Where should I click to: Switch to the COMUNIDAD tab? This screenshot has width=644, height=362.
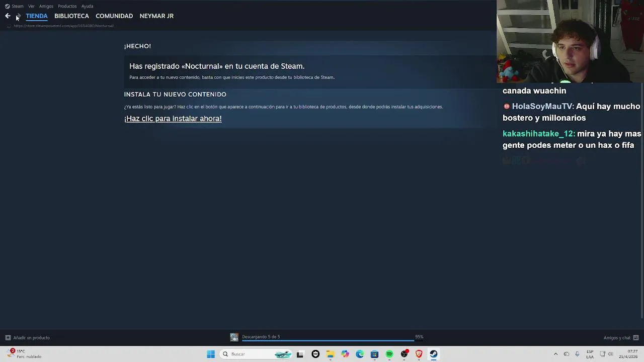coord(114,16)
